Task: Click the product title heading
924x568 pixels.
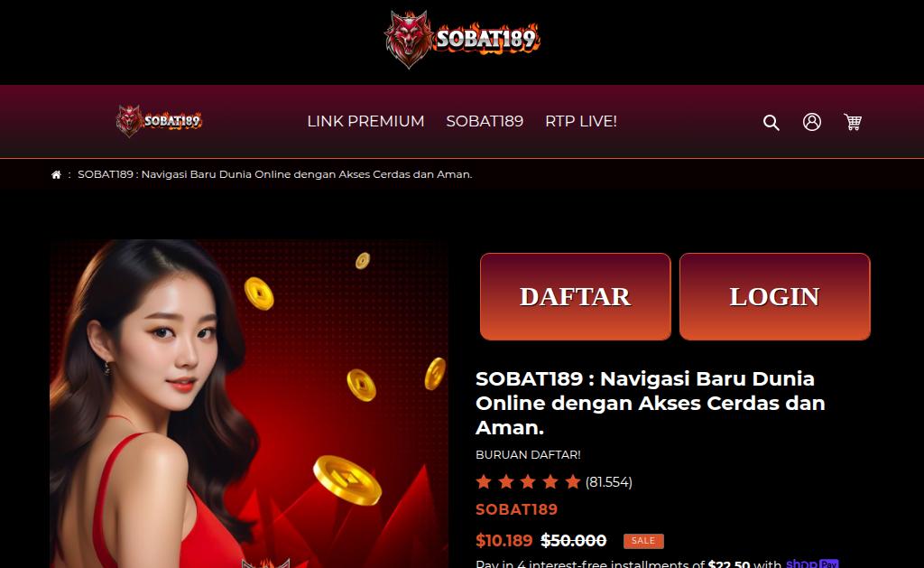Action: coord(651,403)
